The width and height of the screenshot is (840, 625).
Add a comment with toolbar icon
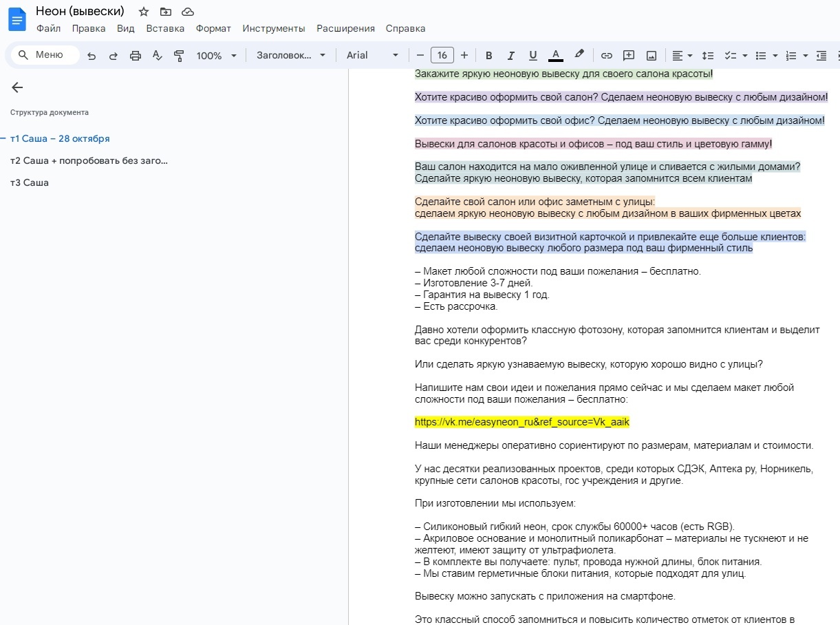click(629, 56)
